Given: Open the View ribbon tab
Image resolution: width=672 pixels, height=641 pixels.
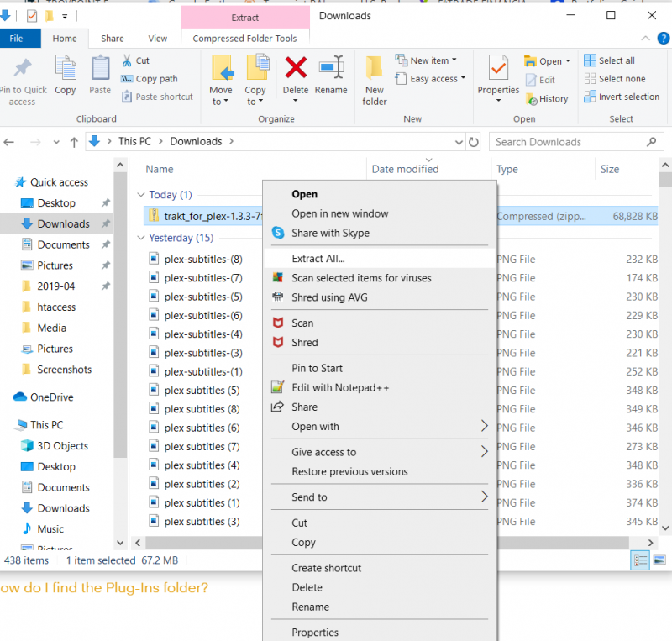Looking at the screenshot, I should (157, 39).
